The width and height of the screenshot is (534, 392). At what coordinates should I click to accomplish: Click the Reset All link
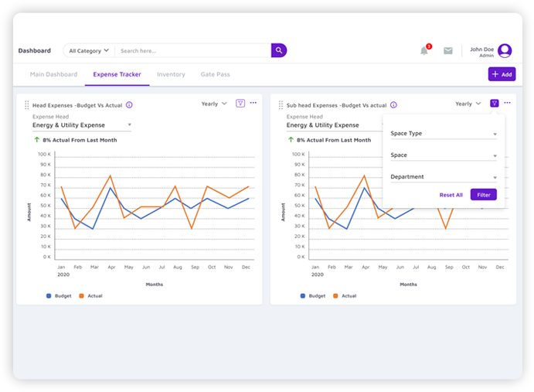tap(451, 195)
